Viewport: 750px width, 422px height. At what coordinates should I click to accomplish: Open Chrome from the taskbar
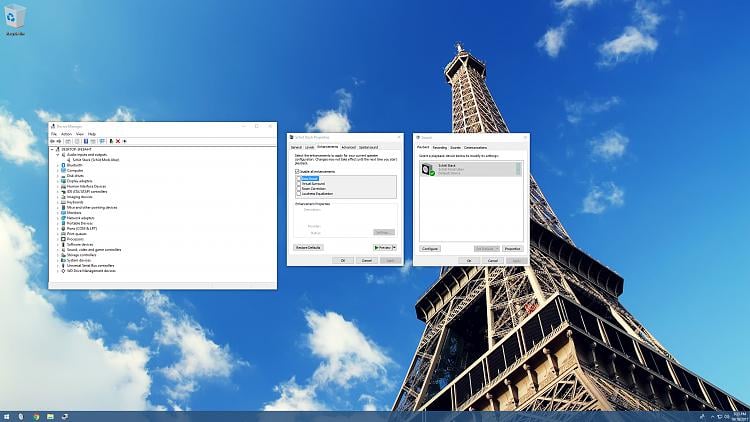click(x=36, y=415)
